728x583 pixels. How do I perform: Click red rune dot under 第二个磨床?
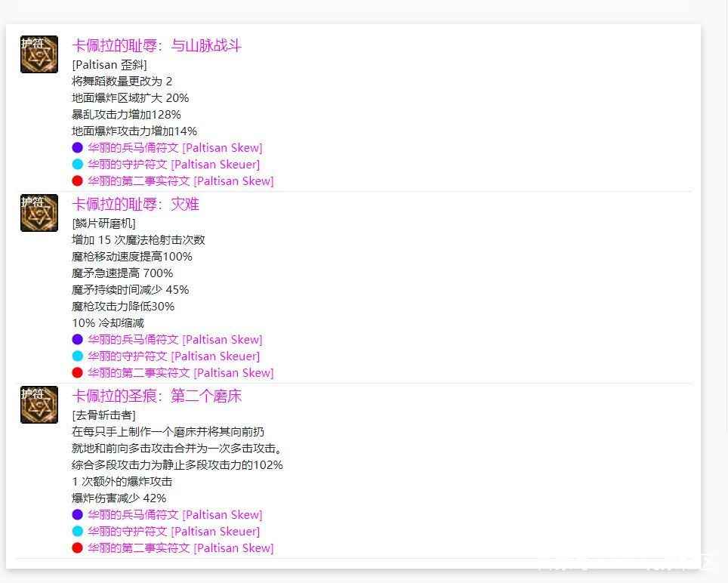[78, 548]
